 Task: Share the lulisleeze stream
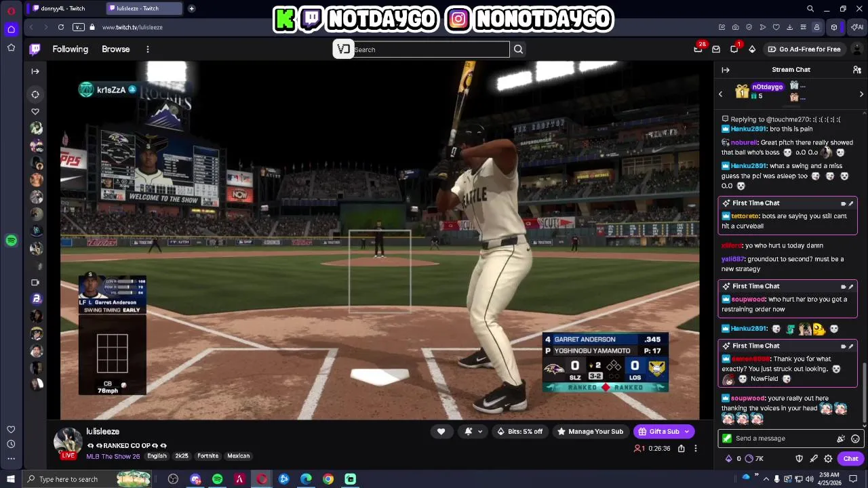(x=681, y=448)
